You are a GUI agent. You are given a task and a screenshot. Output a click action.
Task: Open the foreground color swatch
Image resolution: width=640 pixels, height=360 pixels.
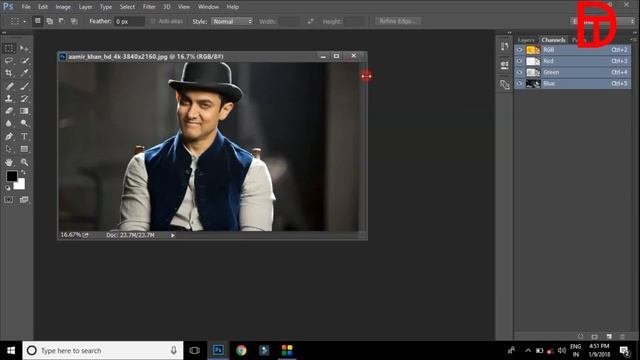(x=12, y=176)
